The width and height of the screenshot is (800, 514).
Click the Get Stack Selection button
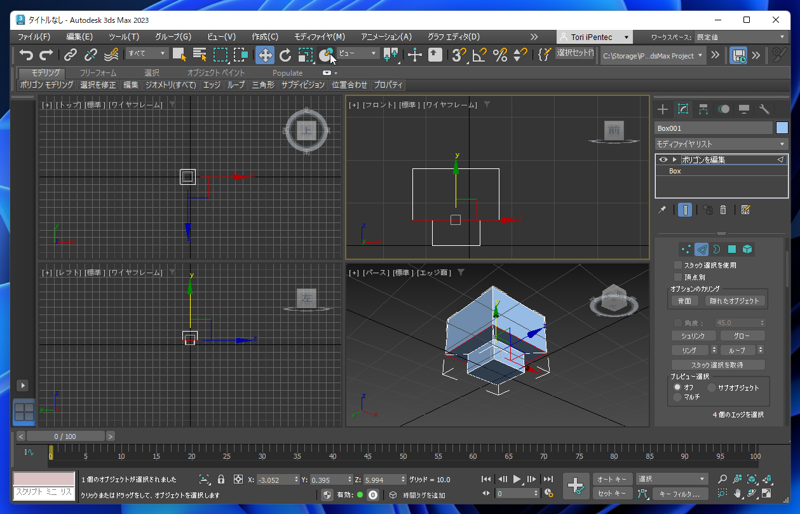[717, 365]
